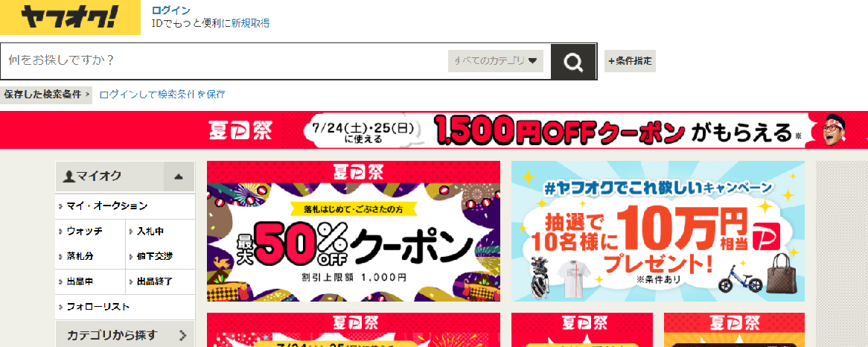Click the 保存した検索条件 label button

click(46, 94)
